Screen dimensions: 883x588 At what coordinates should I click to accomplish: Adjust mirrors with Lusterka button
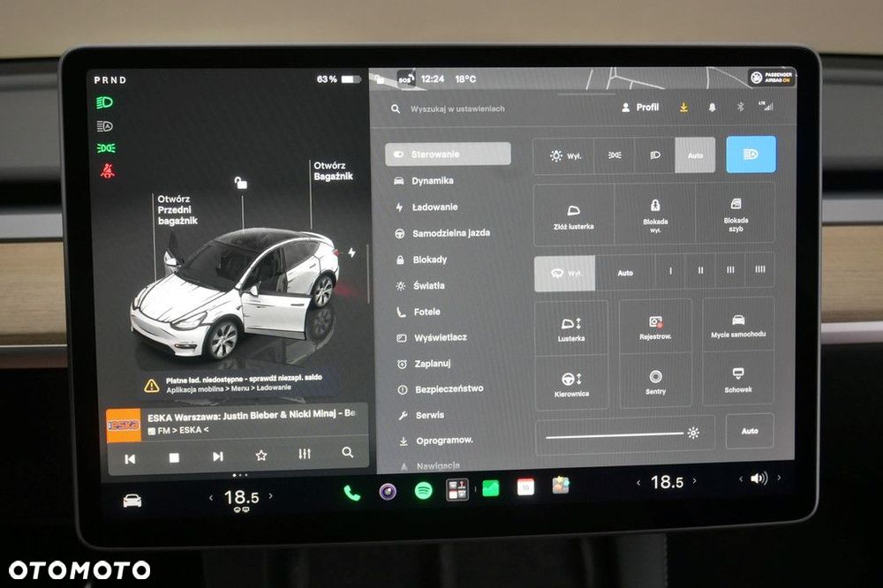pyautogui.click(x=571, y=329)
